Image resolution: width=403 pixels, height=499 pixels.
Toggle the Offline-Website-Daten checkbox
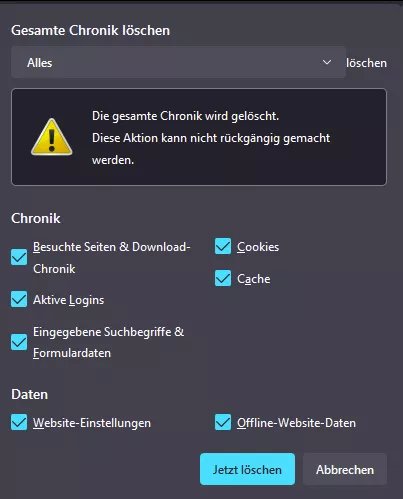click(223, 422)
